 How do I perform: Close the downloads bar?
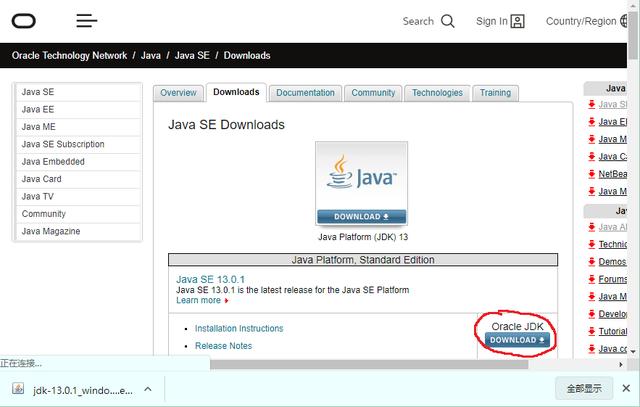tap(626, 388)
